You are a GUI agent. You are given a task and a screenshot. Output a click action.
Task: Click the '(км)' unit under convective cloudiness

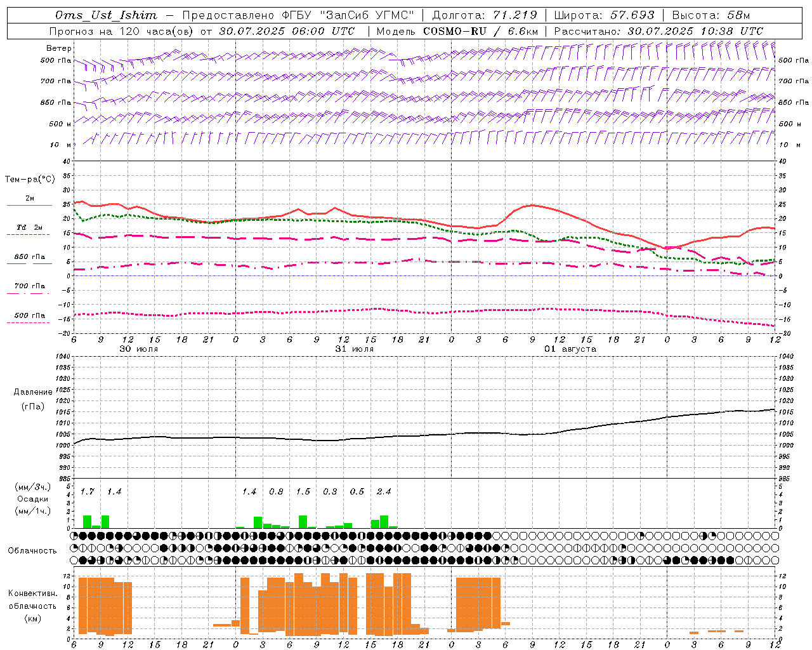tap(32, 618)
